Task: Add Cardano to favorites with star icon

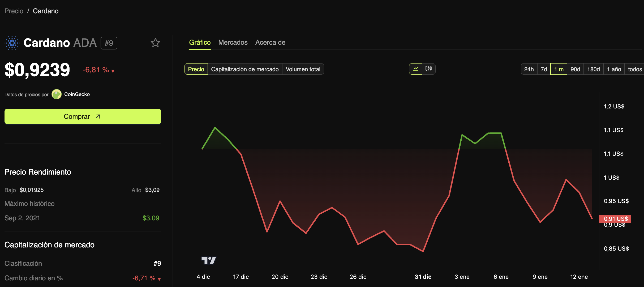Action: [155, 43]
